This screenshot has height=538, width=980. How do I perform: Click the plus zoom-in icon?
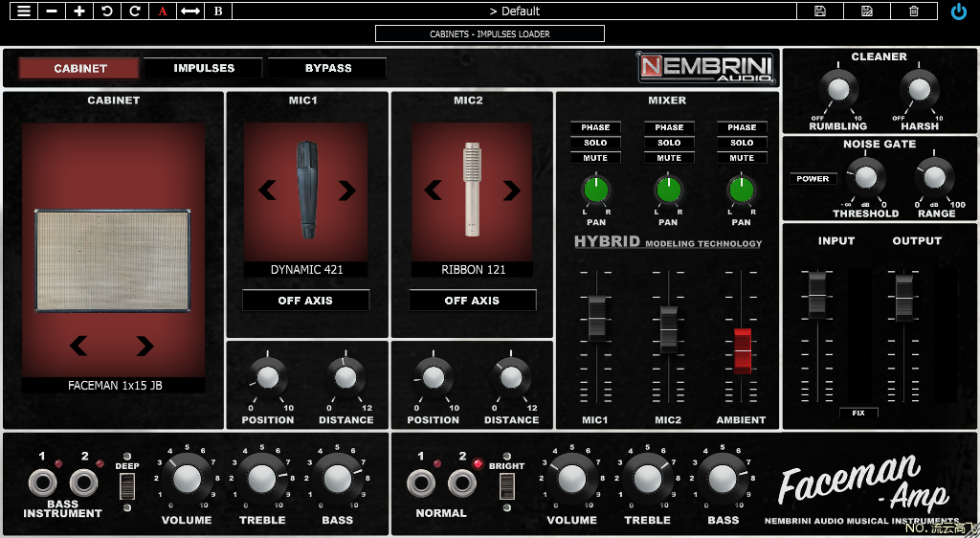click(x=78, y=11)
